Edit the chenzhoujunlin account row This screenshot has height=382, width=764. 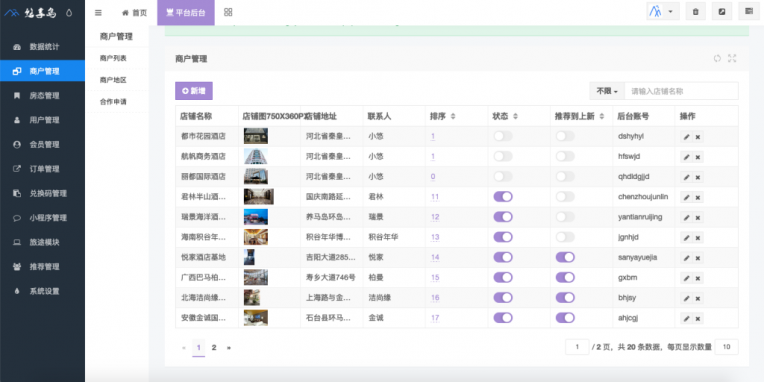coord(687,197)
